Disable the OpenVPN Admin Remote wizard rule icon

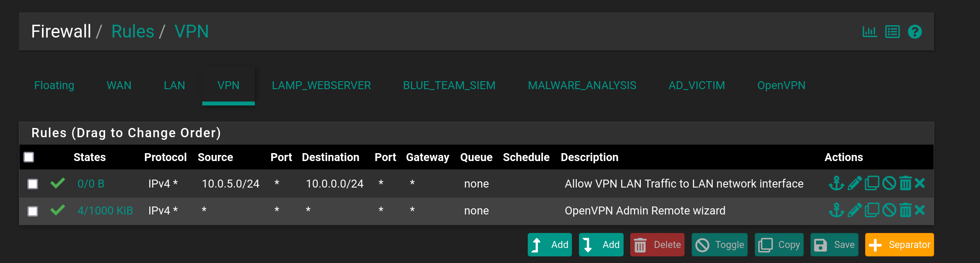coord(889,210)
